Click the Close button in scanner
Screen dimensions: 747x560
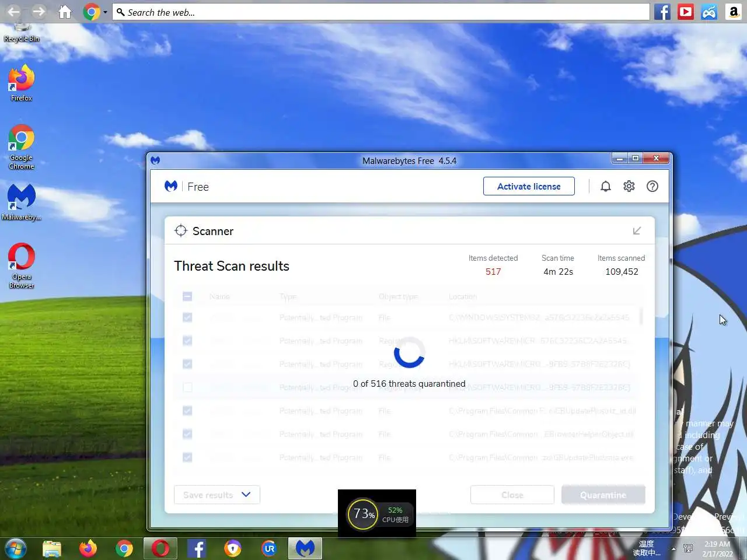pyautogui.click(x=512, y=495)
